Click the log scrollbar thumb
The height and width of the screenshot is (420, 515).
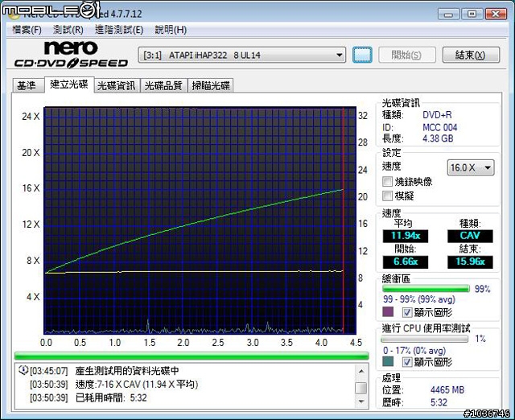(x=361, y=388)
